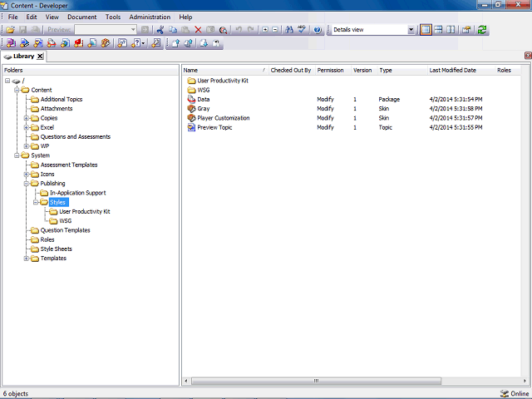Image resolution: width=532 pixels, height=399 pixels.
Task: Sort by the Name column header
Action: point(225,70)
